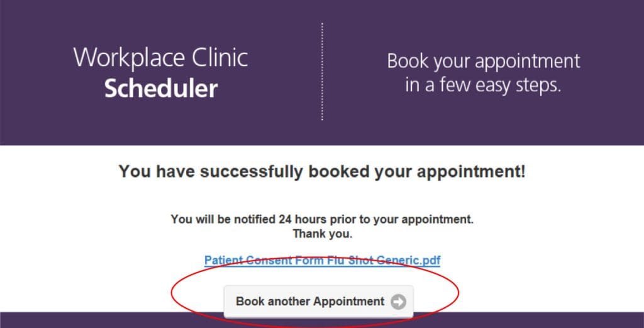Click the word 'Appointment' on the button
The height and width of the screenshot is (328, 644).
[348, 302]
